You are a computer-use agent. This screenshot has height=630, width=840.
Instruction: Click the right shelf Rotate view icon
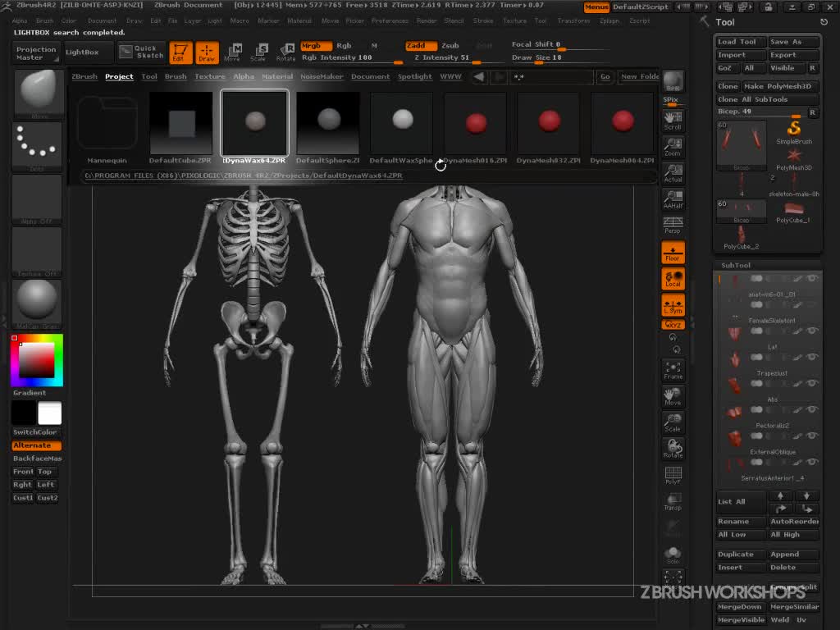[x=673, y=450]
